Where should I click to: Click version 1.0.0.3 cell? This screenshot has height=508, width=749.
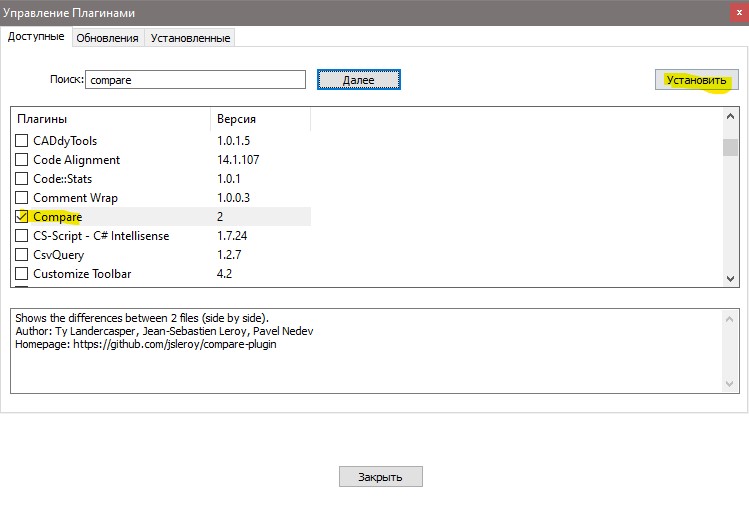point(234,197)
